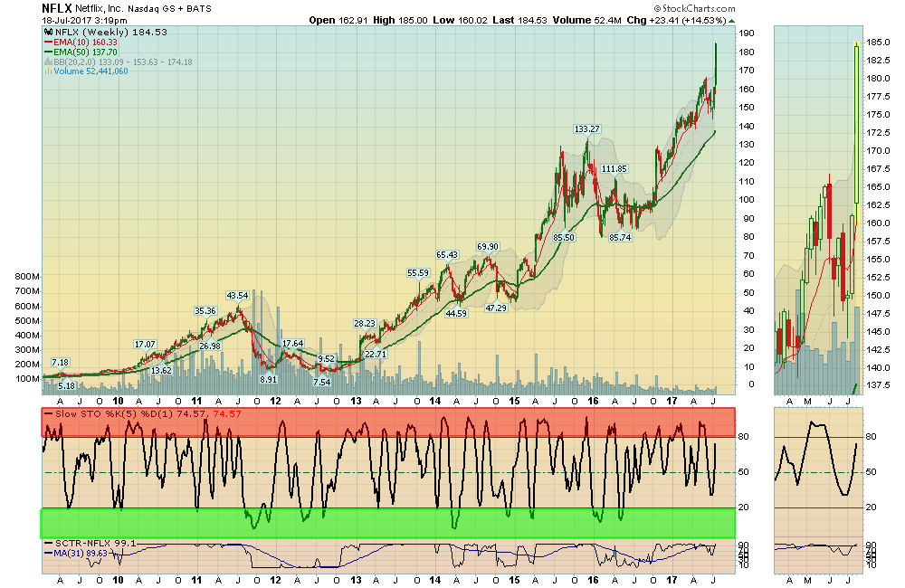Click the 9.52 price label
This screenshot has width=905, height=588.
pos(326,359)
